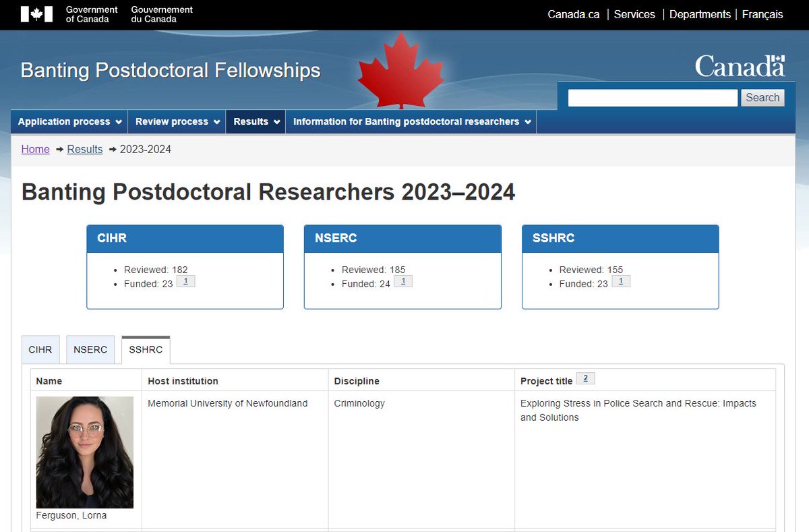Open footnote 1 beside CIHR Funded: 23

click(185, 281)
